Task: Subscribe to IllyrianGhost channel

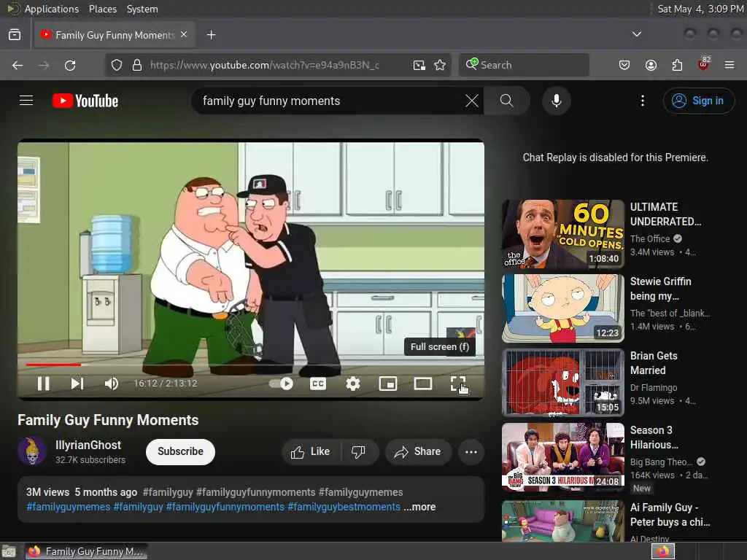Action: click(181, 451)
